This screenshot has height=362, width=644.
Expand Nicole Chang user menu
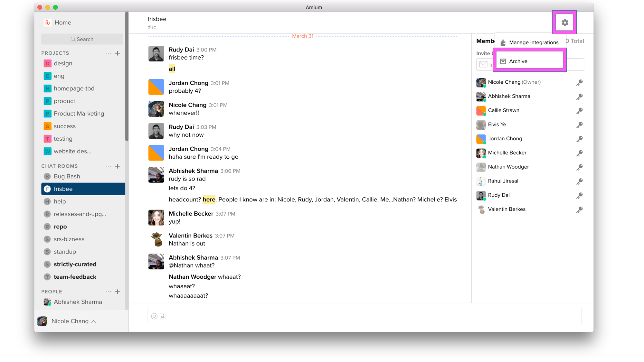pyautogui.click(x=67, y=321)
